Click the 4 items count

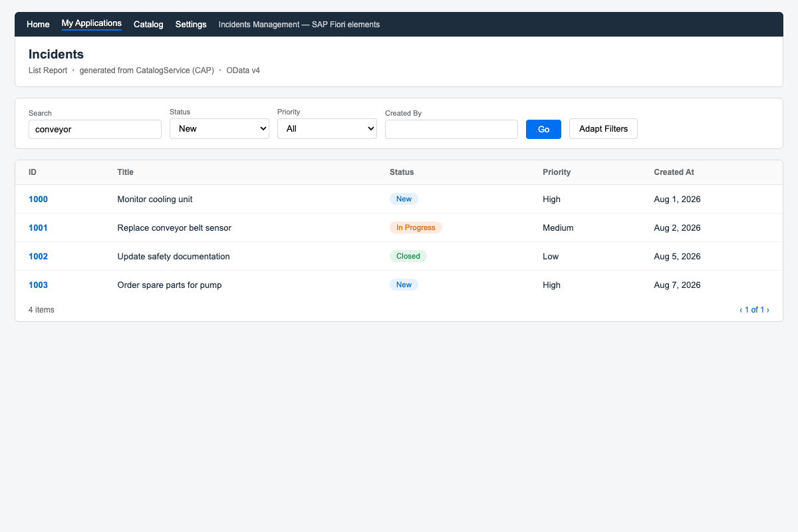coord(41,310)
